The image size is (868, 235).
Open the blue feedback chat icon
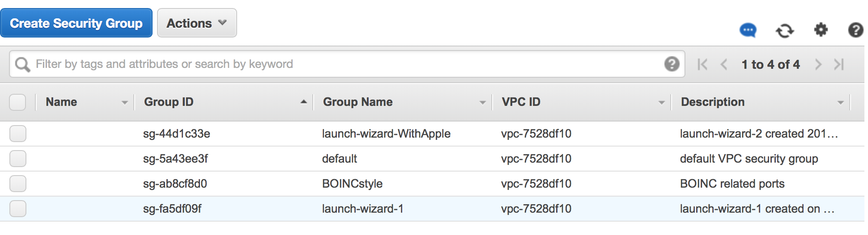tap(748, 30)
